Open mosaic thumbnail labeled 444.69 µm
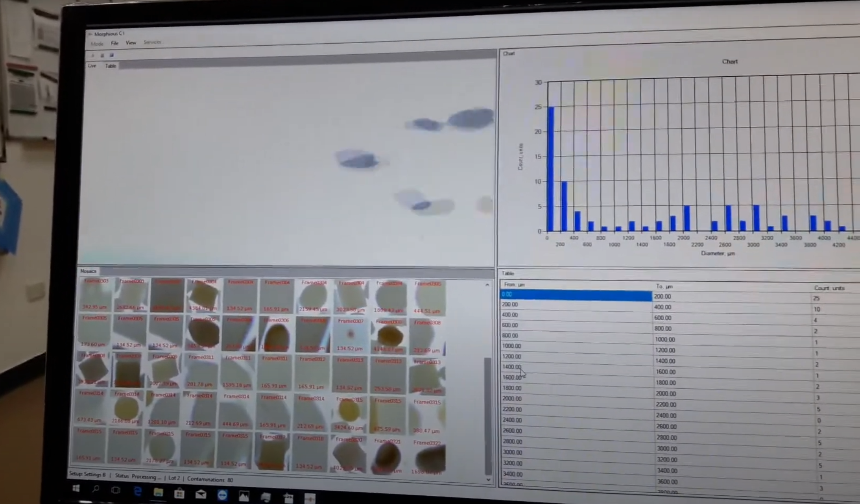The image size is (860, 504). (x=235, y=410)
